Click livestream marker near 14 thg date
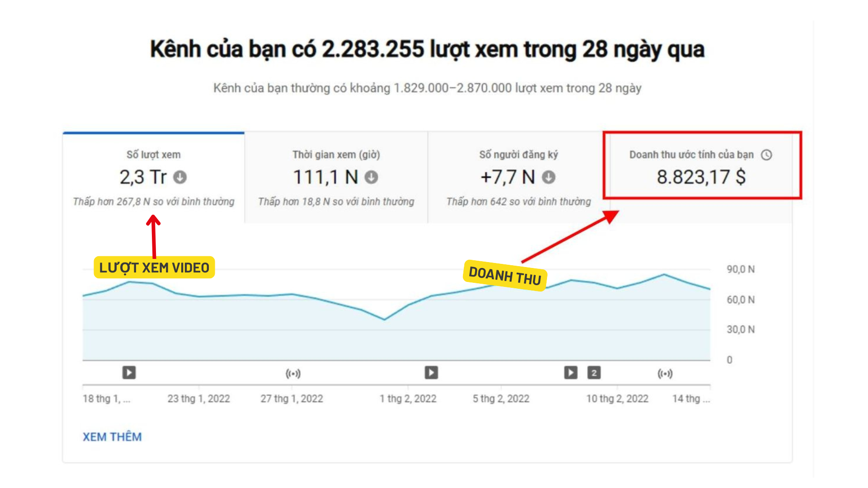This screenshot has height=488, width=868. pyautogui.click(x=665, y=374)
